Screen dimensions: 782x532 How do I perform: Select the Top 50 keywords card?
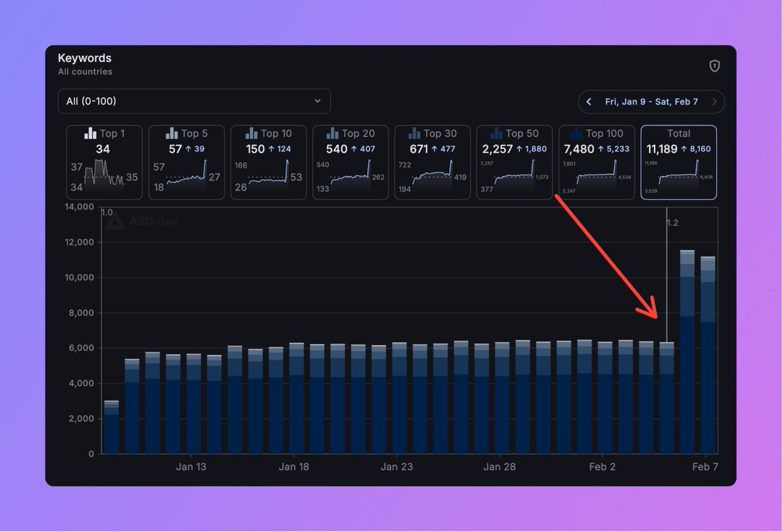(515, 162)
